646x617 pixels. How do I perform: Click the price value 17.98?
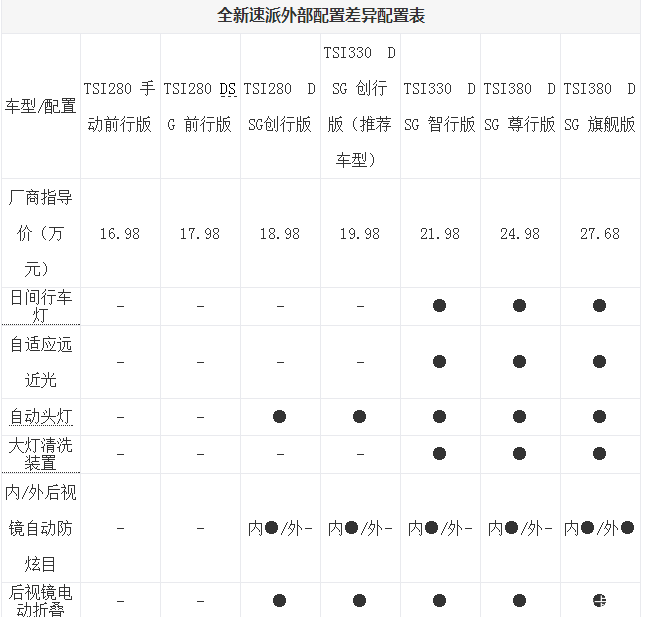[x=200, y=234]
